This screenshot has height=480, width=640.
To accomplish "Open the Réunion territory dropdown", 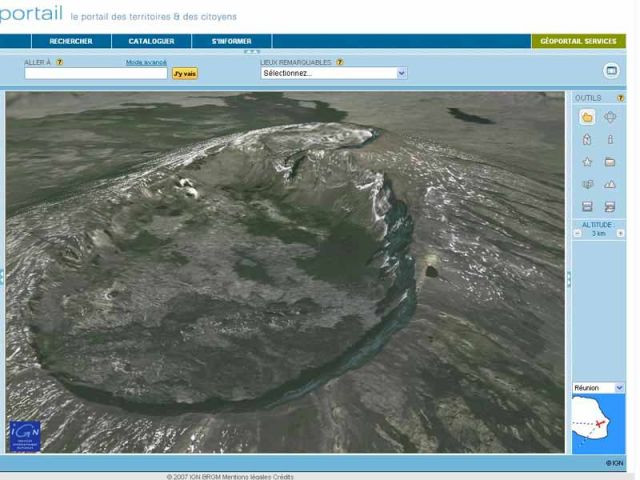I will point(598,388).
